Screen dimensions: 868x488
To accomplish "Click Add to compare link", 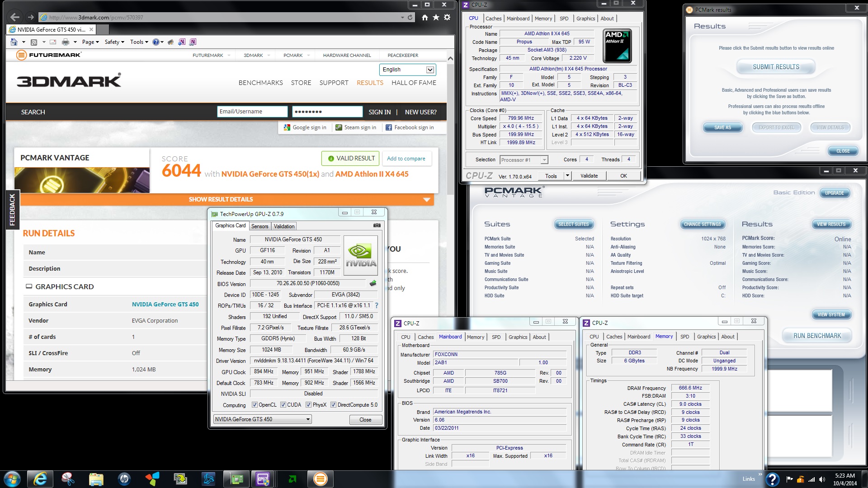I will click(406, 159).
